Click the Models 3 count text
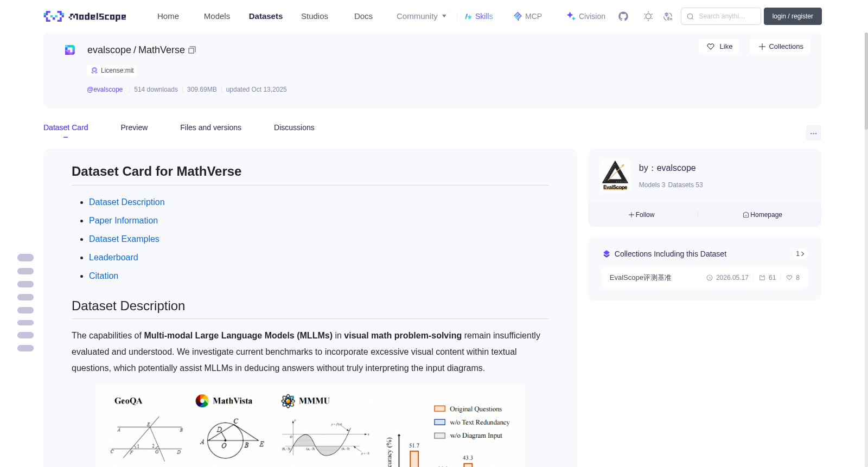The width and height of the screenshot is (868, 467). [x=652, y=185]
